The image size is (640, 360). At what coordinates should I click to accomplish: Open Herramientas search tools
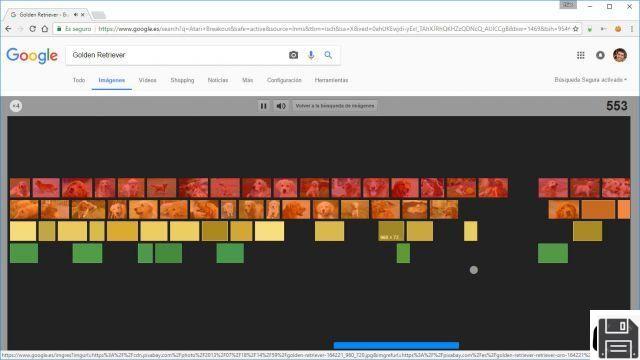pos(331,80)
